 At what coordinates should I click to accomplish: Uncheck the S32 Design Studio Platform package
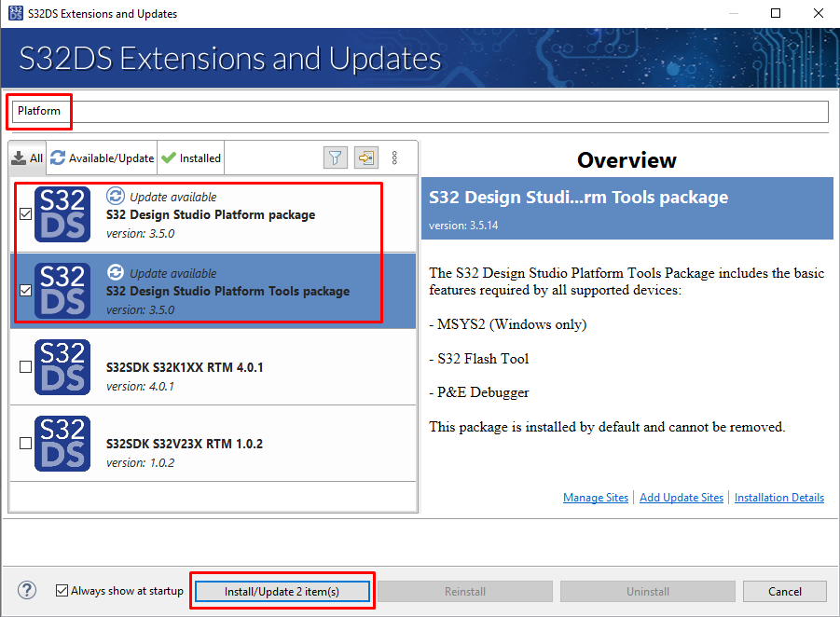[x=25, y=214]
